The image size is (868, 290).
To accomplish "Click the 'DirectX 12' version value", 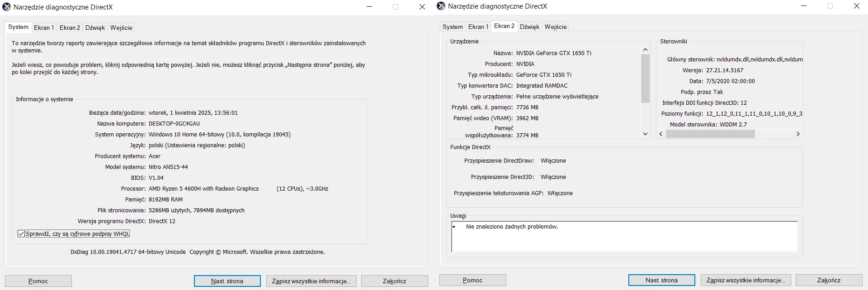I will pyautogui.click(x=162, y=221).
